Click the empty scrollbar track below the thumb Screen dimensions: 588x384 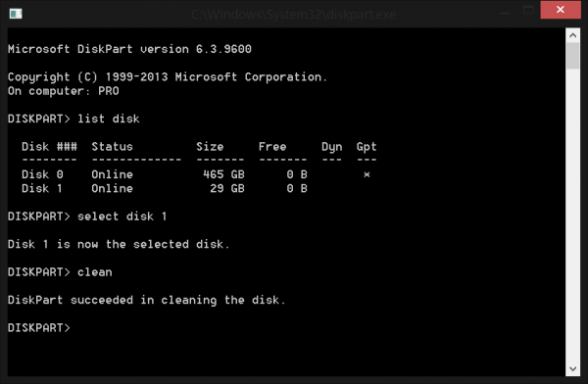coord(572,216)
